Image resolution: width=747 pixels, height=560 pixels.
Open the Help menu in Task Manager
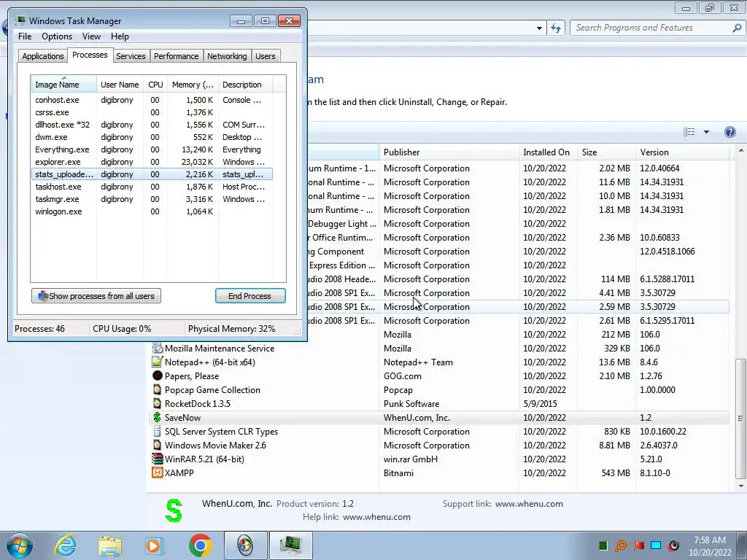pyautogui.click(x=120, y=36)
